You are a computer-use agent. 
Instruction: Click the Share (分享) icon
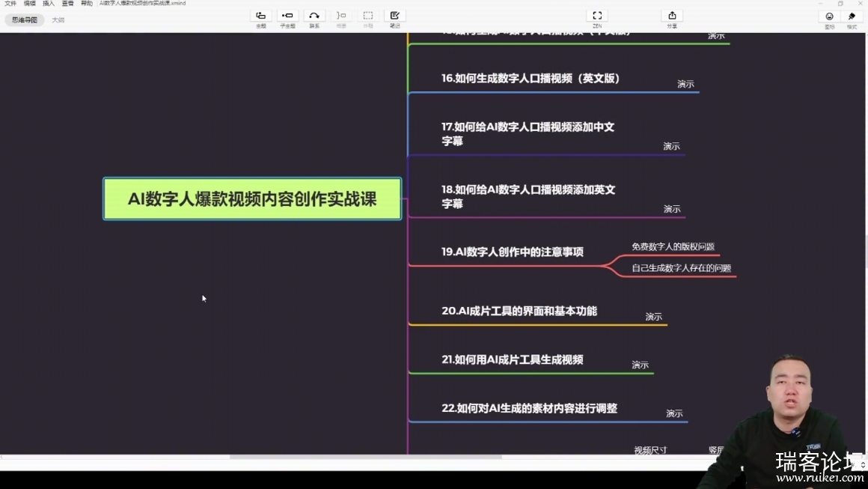click(672, 16)
